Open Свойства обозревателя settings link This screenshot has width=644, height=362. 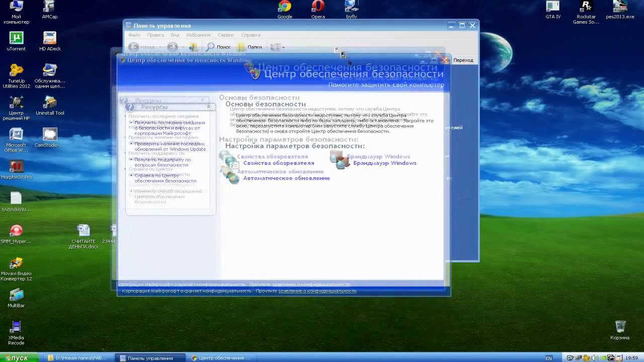pos(279,163)
